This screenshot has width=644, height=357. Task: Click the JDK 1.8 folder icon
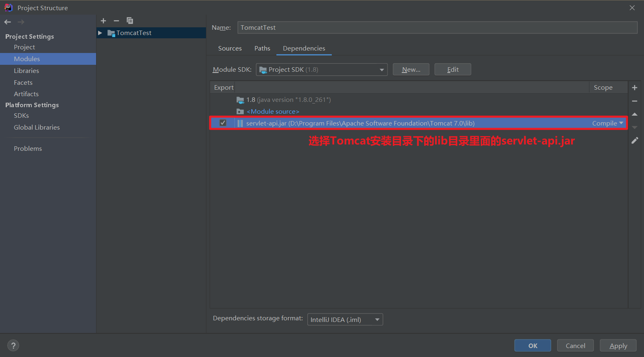pos(240,100)
